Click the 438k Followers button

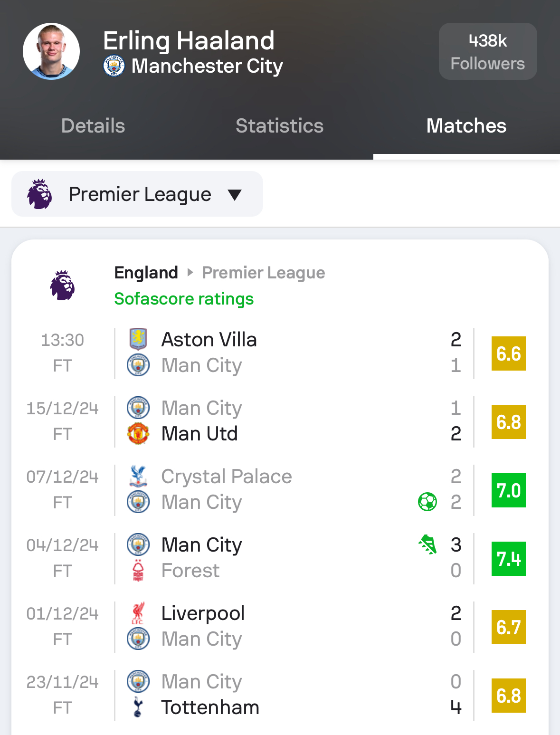tap(488, 51)
